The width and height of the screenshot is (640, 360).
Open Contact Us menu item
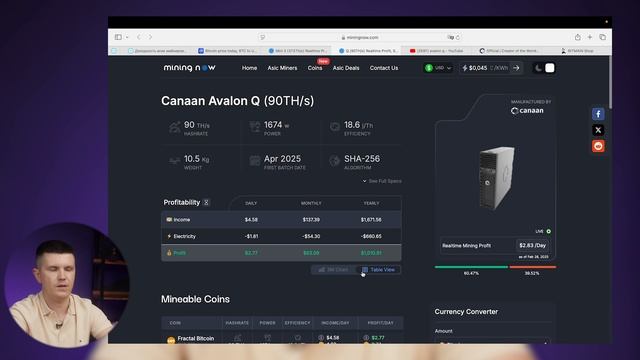coord(384,68)
